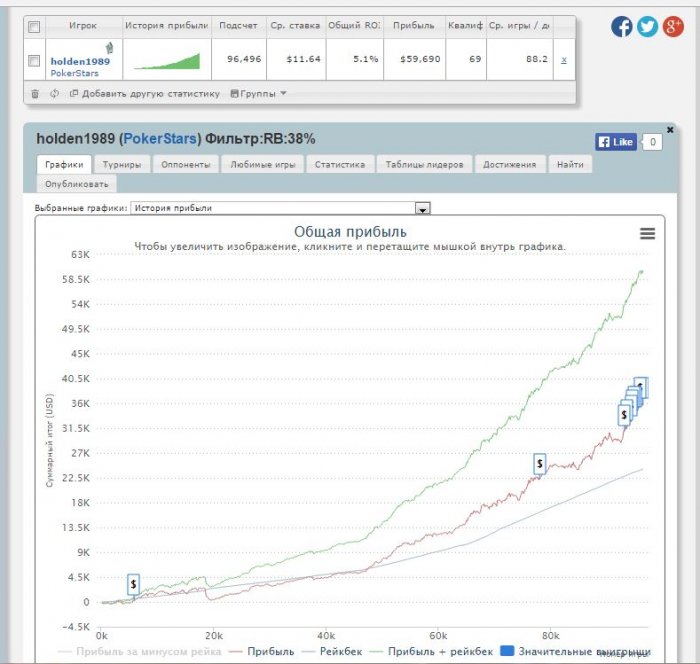
Task: Share page via Twitter icon
Action: (647, 27)
